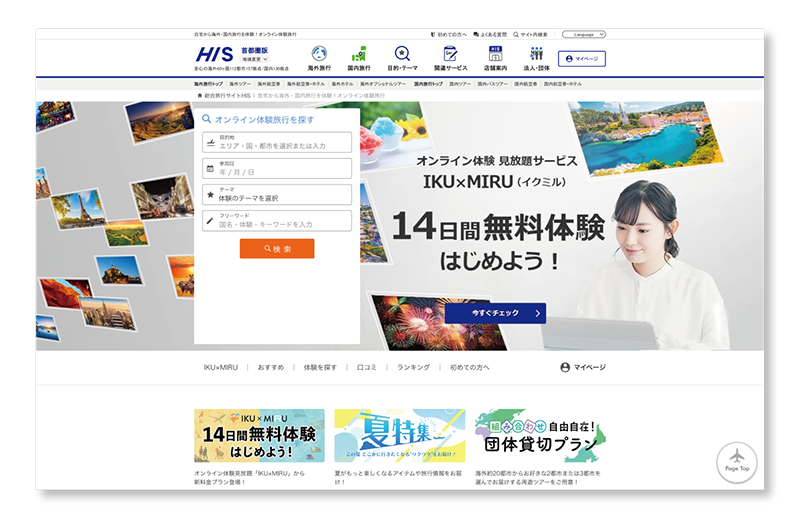Viewport: 800px width, 519px height.
Task: Click the 法人・団体 people icon
Action: [x=536, y=54]
